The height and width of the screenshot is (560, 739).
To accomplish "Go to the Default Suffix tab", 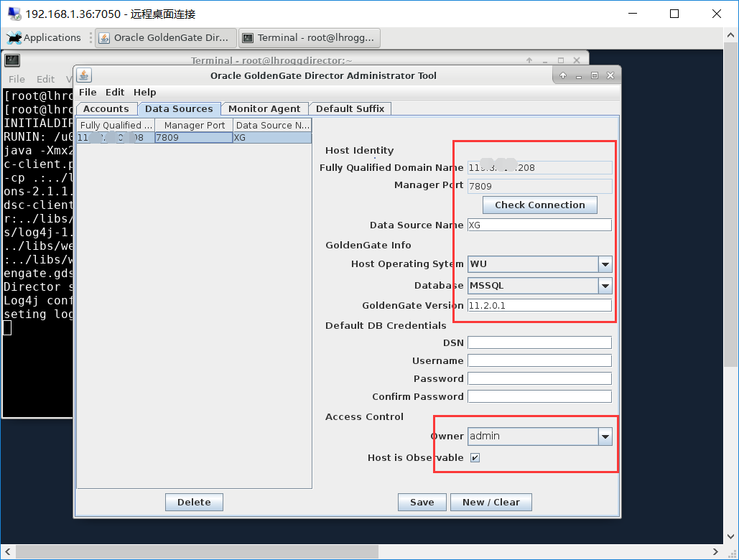I will [x=350, y=109].
